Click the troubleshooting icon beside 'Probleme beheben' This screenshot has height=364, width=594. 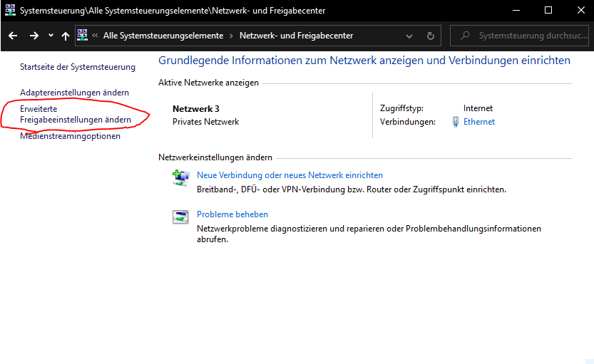tap(180, 217)
